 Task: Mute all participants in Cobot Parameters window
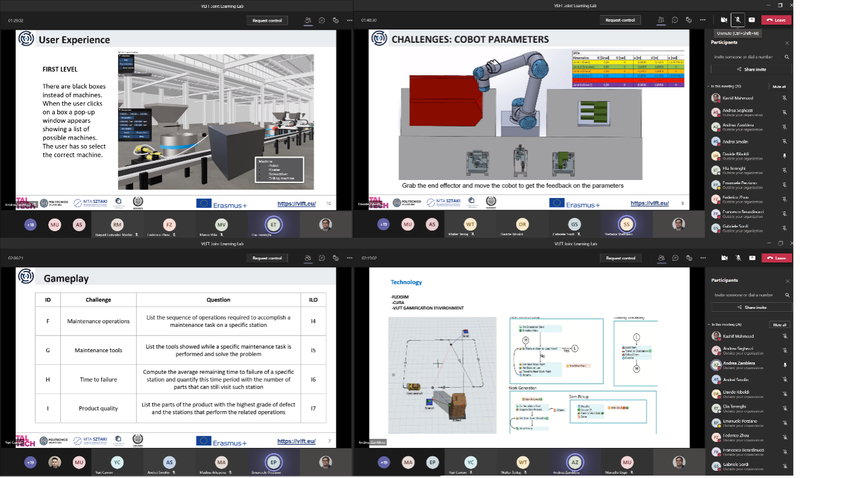pyautogui.click(x=779, y=87)
